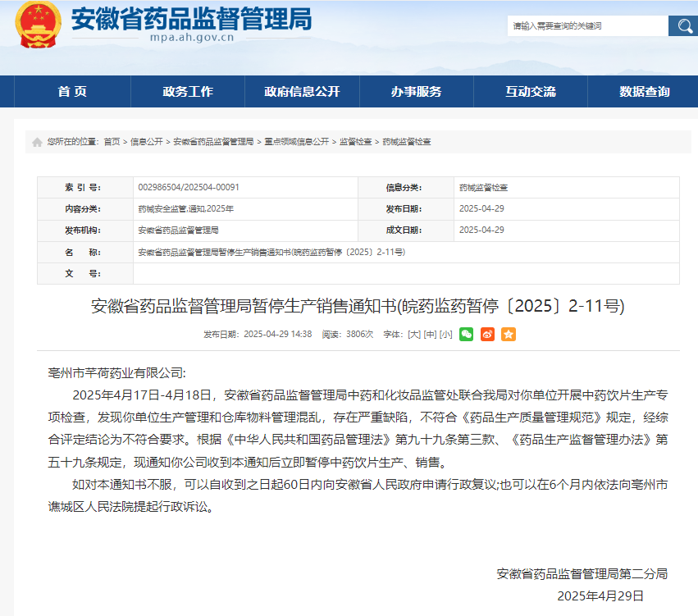Click the orange star favorites icon

tap(509, 335)
